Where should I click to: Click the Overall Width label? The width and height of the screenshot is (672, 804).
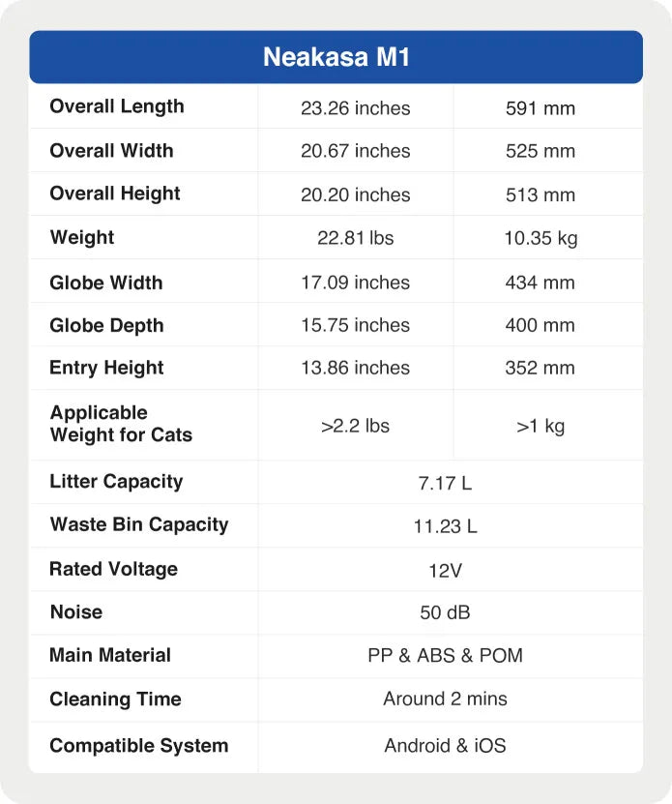point(111,151)
